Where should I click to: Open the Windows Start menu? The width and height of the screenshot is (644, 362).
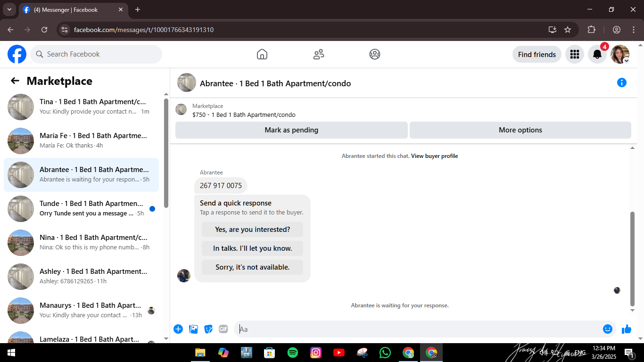[11, 353]
